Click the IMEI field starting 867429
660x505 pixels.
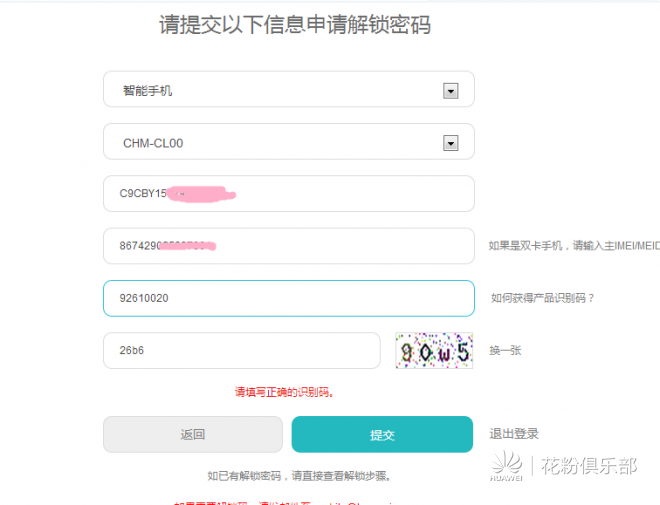[x=289, y=246]
